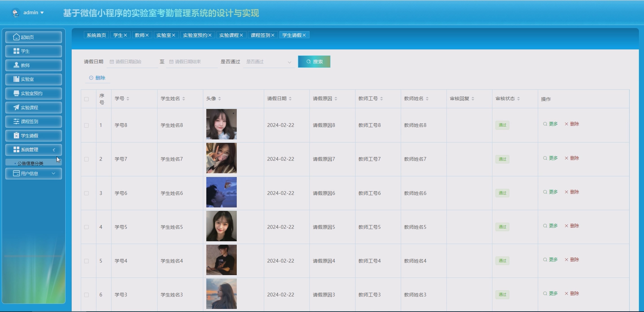The height and width of the screenshot is (312, 644).
Task: Check the row 学号3 checkbox
Action: click(x=86, y=295)
